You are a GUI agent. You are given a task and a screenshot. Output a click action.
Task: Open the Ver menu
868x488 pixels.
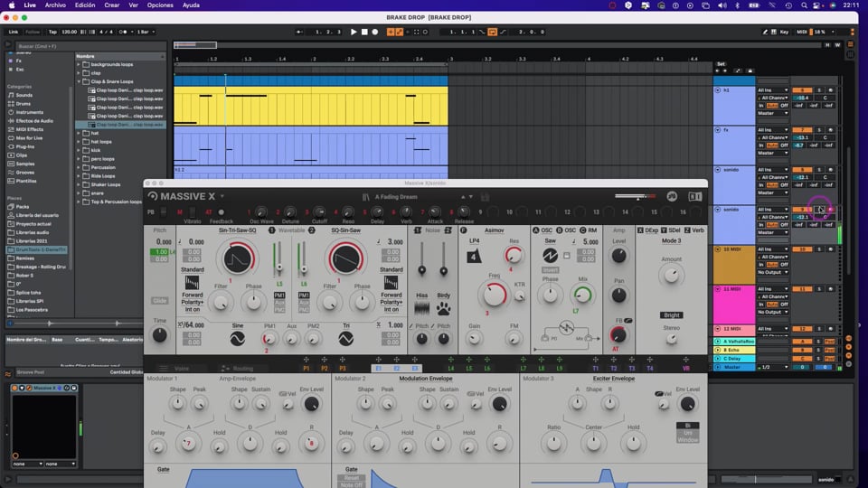pyautogui.click(x=134, y=5)
